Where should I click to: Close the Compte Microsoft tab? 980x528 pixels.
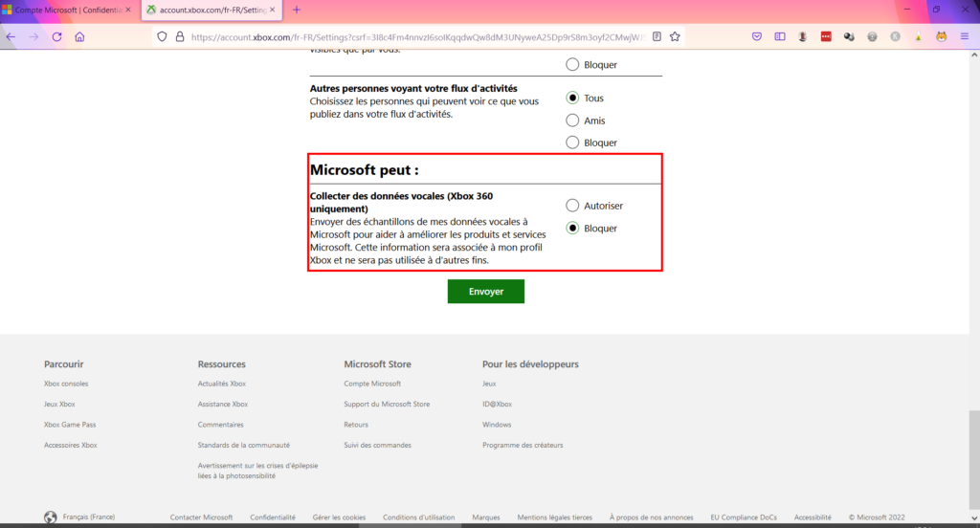(128, 10)
